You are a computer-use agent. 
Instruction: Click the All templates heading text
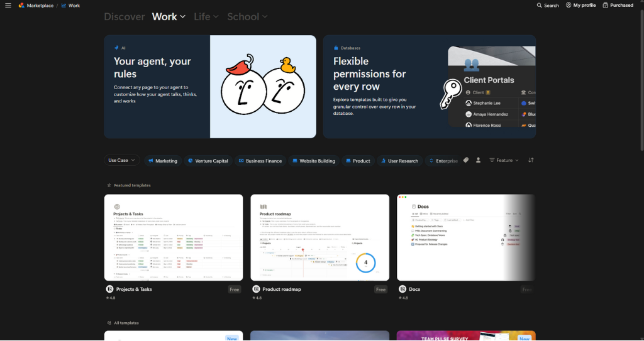(x=126, y=323)
